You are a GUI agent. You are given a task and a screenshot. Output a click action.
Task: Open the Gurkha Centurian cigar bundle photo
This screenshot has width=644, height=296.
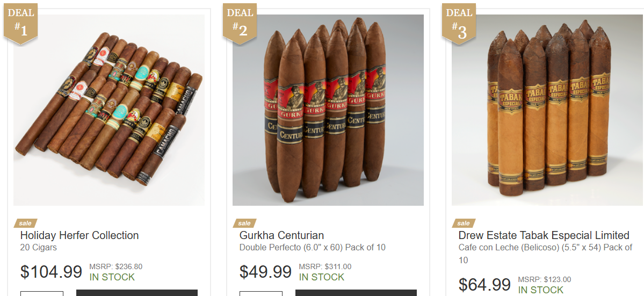coord(328,110)
